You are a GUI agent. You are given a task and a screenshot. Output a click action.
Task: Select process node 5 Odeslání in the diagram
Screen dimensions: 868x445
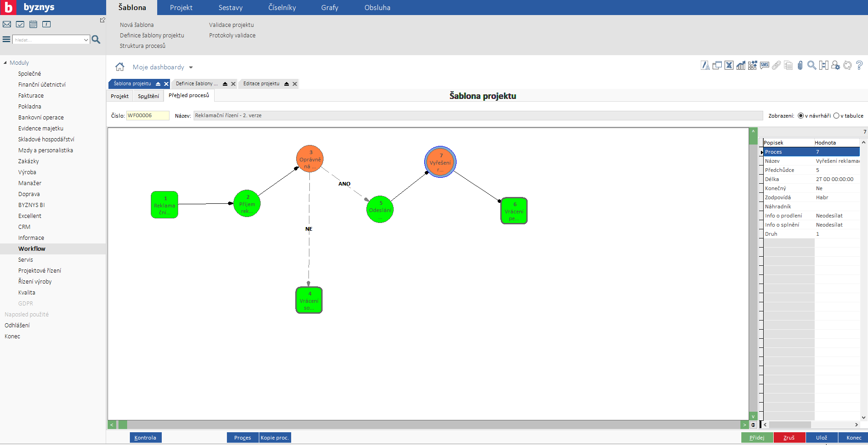380,209
